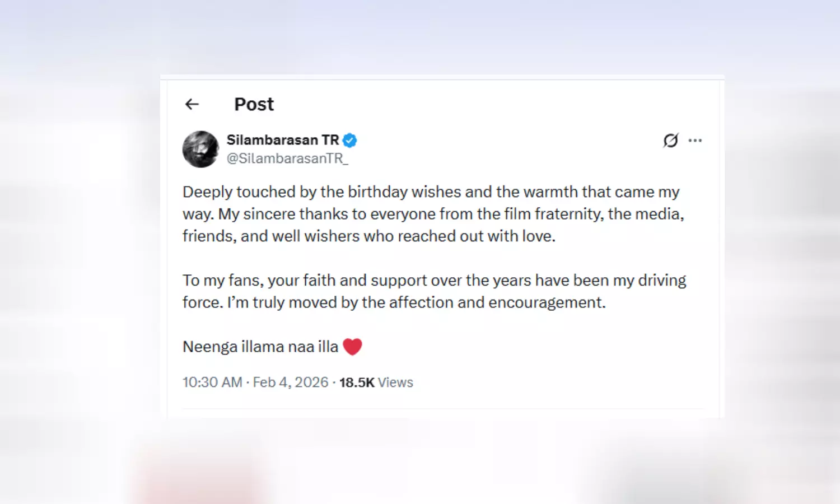The width and height of the screenshot is (840, 504).
Task: Open Silambarasan TR's profile avatar
Action: pos(200,149)
